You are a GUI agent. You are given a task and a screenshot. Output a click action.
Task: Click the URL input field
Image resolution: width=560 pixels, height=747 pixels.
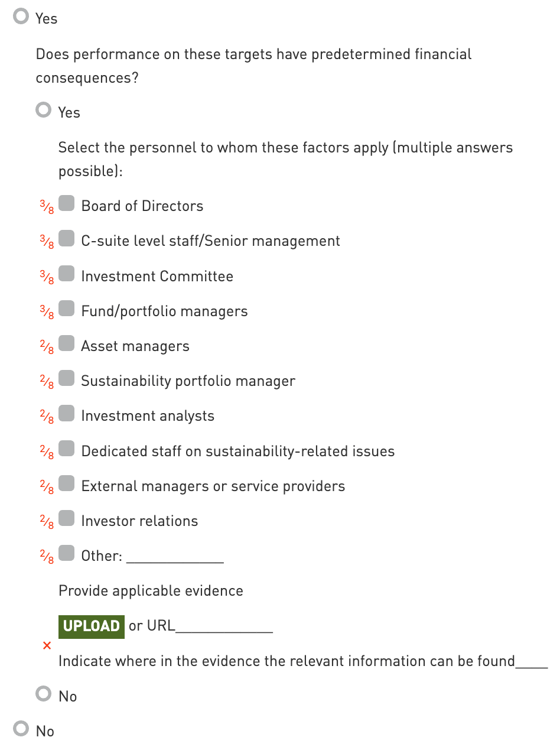[224, 626]
